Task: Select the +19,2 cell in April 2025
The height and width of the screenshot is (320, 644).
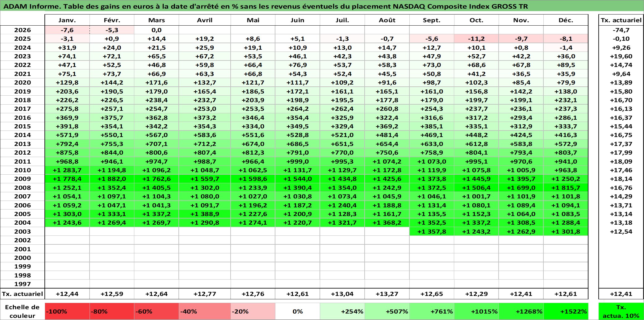Action: [x=205, y=39]
